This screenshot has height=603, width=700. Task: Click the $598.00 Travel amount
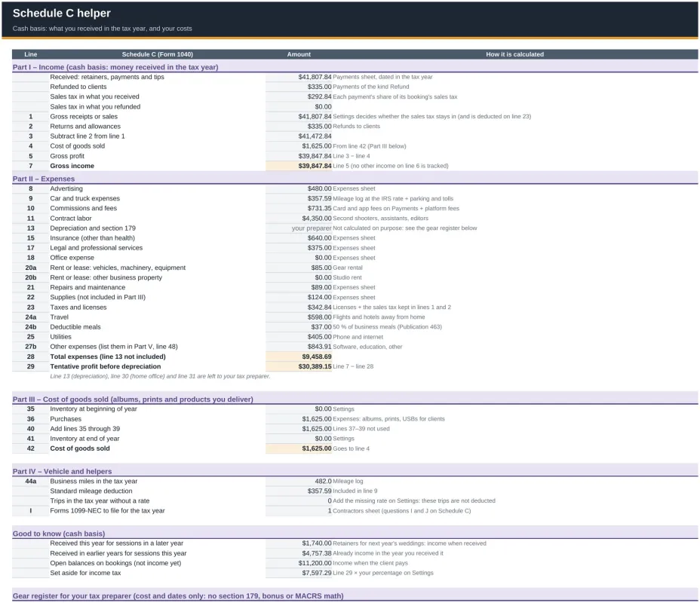tap(319, 317)
